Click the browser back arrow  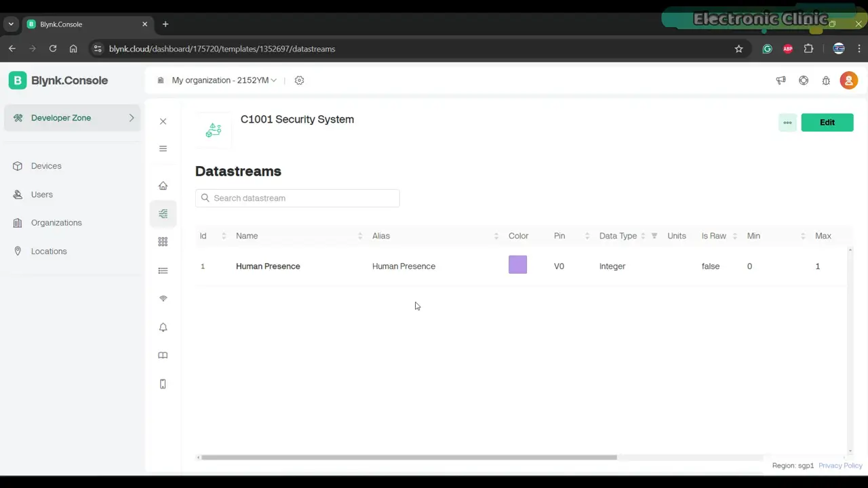(12, 49)
